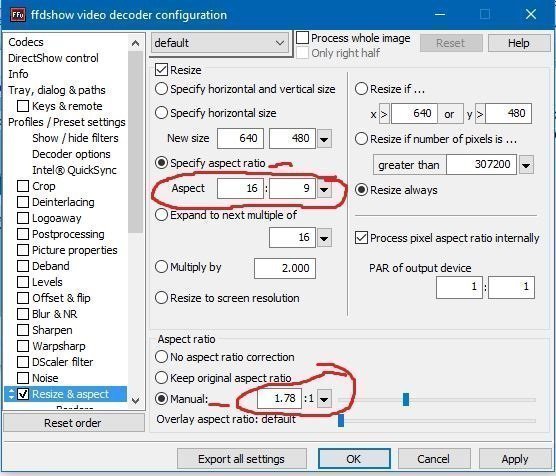This screenshot has height=476, width=556.
Task: Click the New size width field 640
Action: (x=240, y=138)
